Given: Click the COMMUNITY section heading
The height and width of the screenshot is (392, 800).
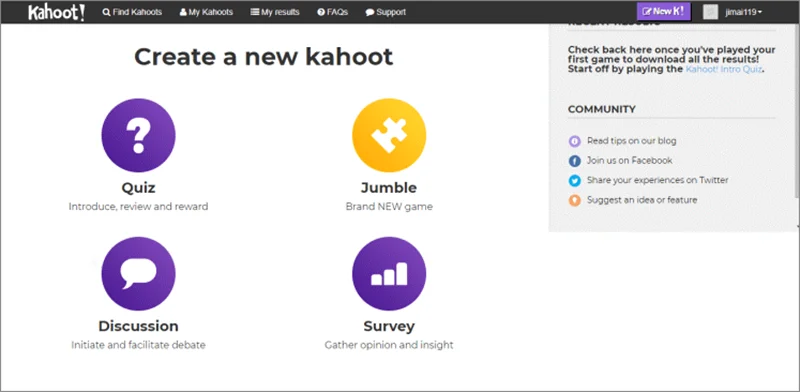Looking at the screenshot, I should coord(602,109).
